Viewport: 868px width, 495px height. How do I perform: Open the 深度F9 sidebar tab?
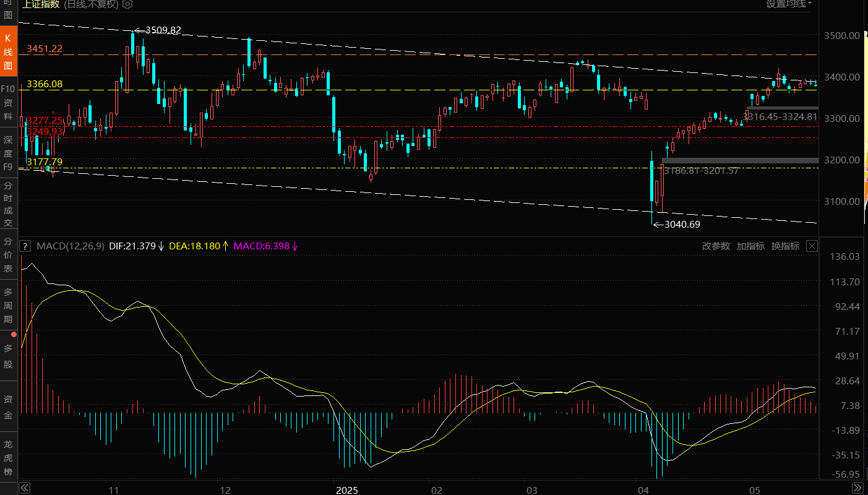point(8,153)
